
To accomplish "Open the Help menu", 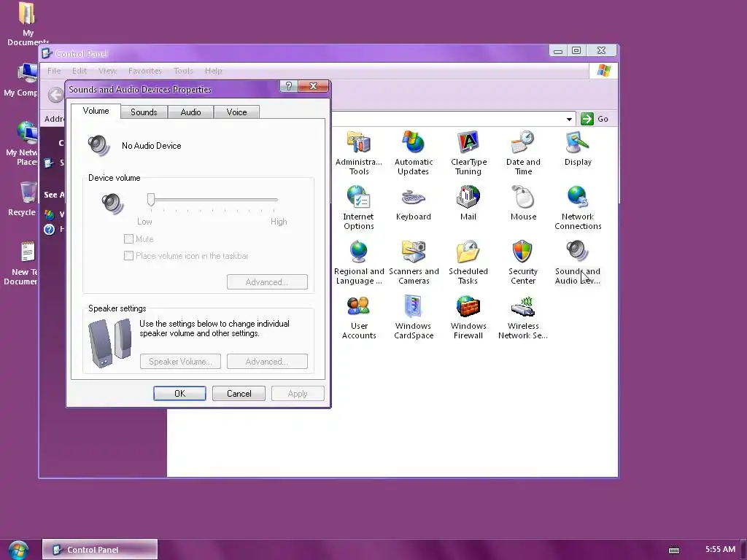I will tap(214, 71).
